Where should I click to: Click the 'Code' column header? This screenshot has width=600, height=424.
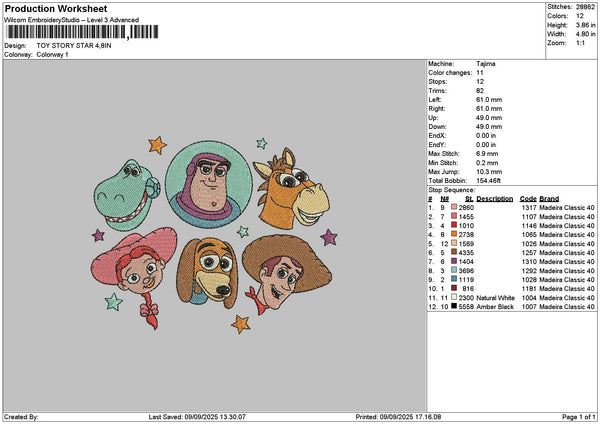click(528, 199)
